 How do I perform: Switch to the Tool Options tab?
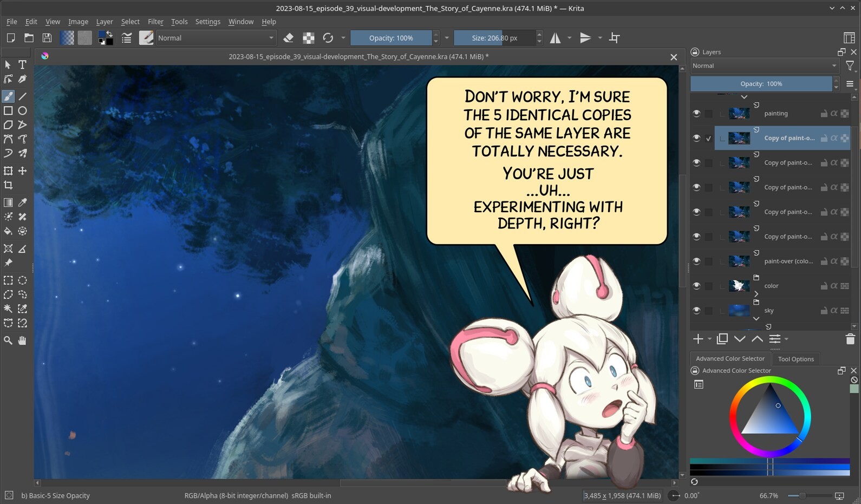[795, 359]
